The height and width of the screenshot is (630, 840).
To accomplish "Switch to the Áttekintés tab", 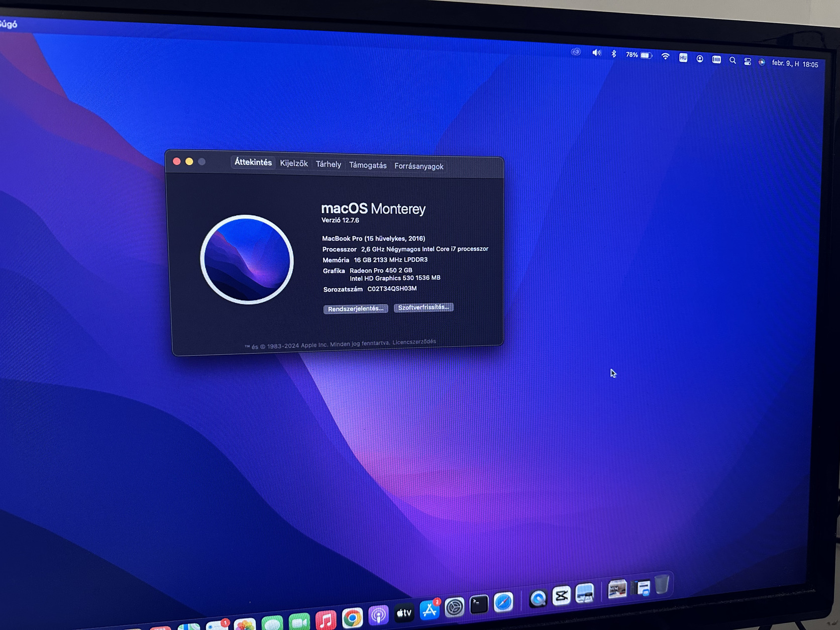I will pyautogui.click(x=253, y=162).
